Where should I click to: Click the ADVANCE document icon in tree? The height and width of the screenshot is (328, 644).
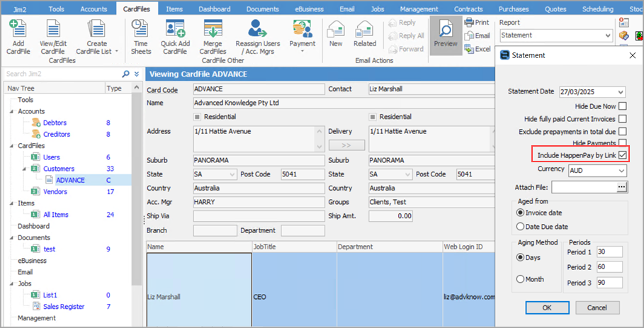(x=50, y=180)
